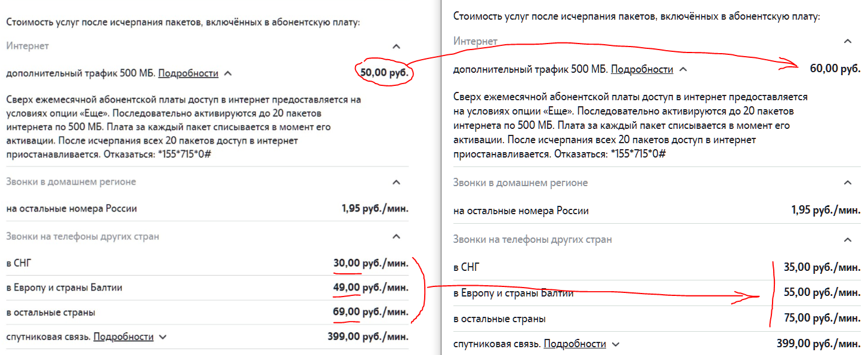The height and width of the screenshot is (355, 868).
Task: Select left в СНГ 30,00 руб. row
Action: tap(207, 263)
